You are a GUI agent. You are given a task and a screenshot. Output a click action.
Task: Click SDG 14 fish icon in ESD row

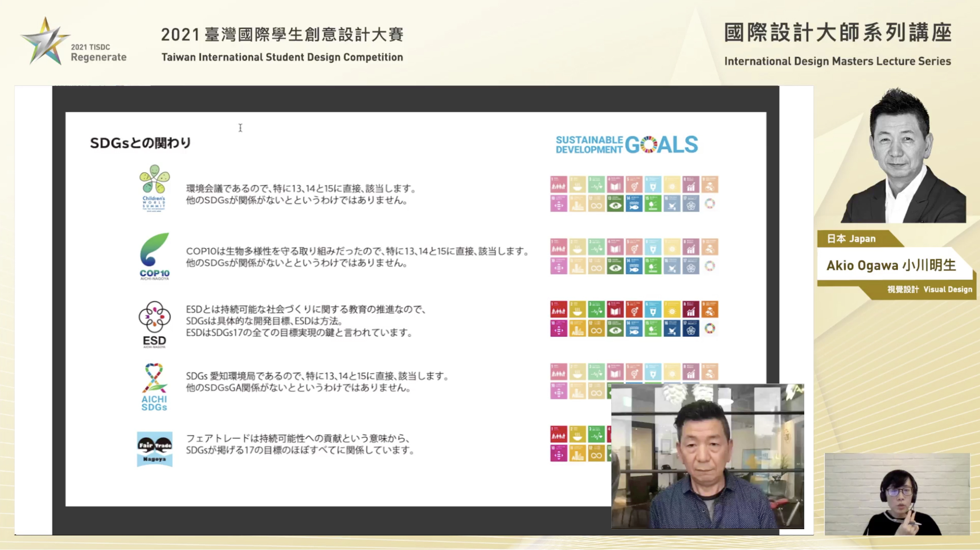click(634, 329)
